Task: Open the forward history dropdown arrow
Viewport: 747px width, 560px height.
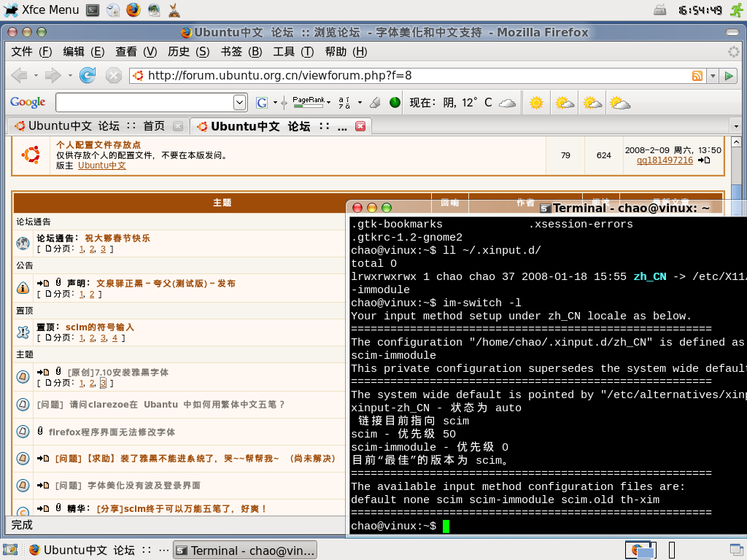Action: pyautogui.click(x=70, y=75)
